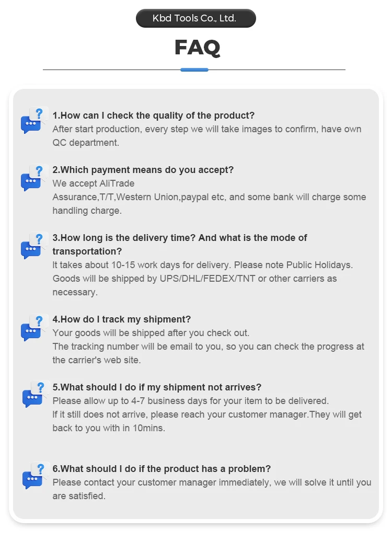Click the chat icon beside shipment not arriving question
Viewport: 392px width, 553px height.
pos(35,394)
